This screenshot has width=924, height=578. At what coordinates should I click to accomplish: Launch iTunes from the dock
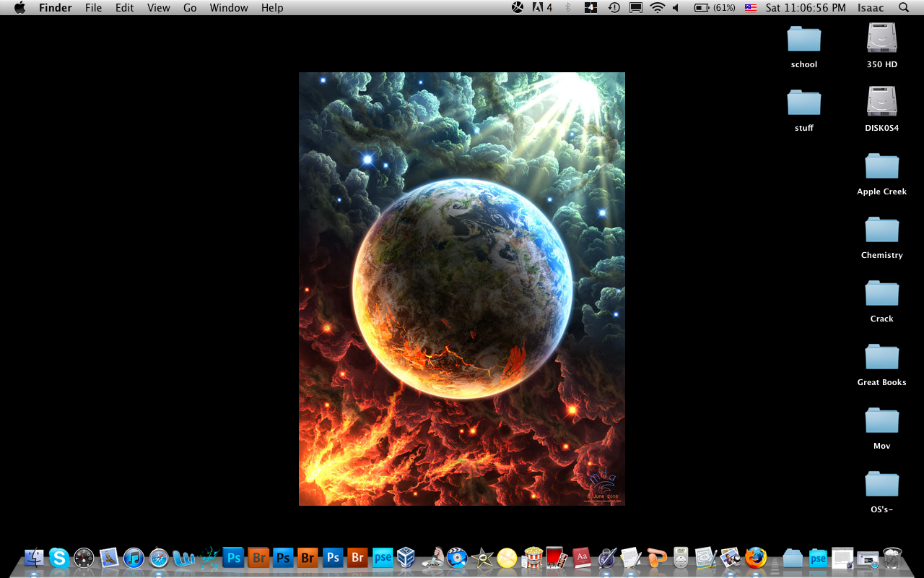coord(134,558)
